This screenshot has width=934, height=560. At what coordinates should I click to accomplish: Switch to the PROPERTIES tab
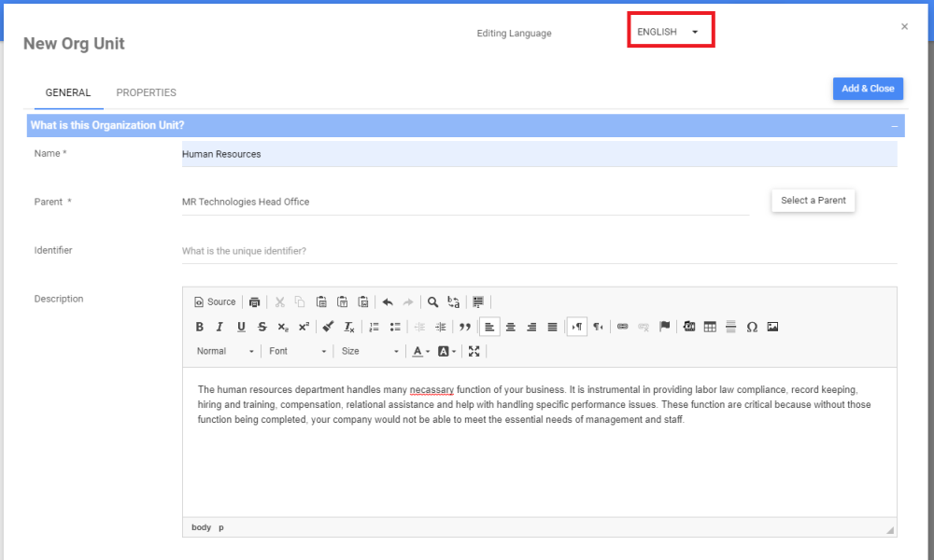146,92
